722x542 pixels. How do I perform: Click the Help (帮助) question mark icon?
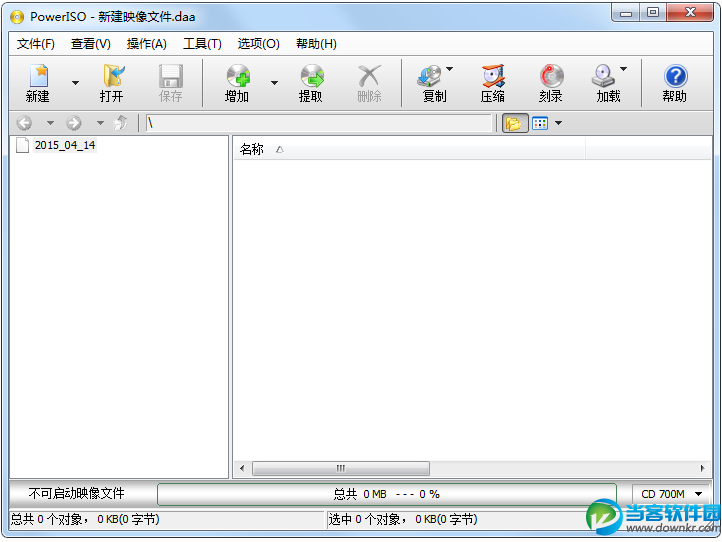(x=675, y=76)
